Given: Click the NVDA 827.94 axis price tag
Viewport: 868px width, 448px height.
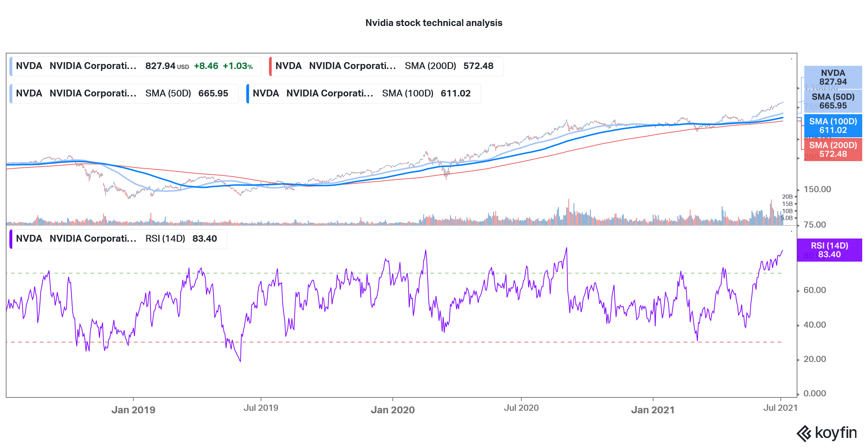Looking at the screenshot, I should click(x=833, y=77).
